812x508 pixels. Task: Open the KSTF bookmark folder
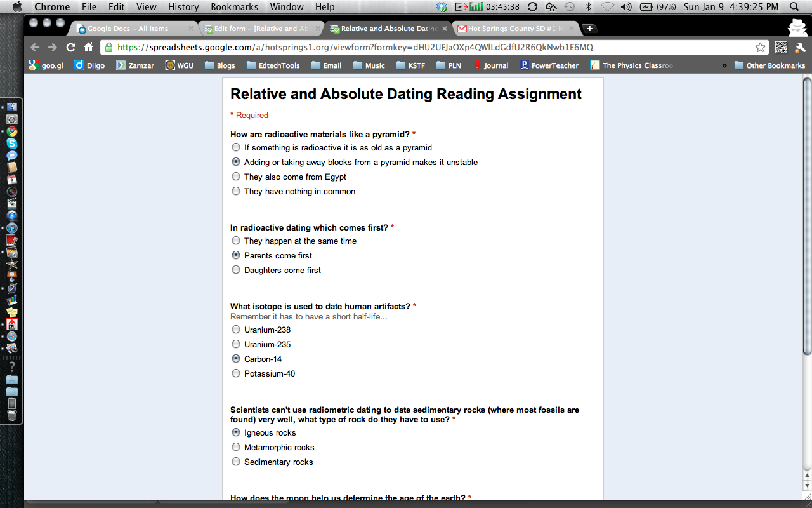(410, 65)
